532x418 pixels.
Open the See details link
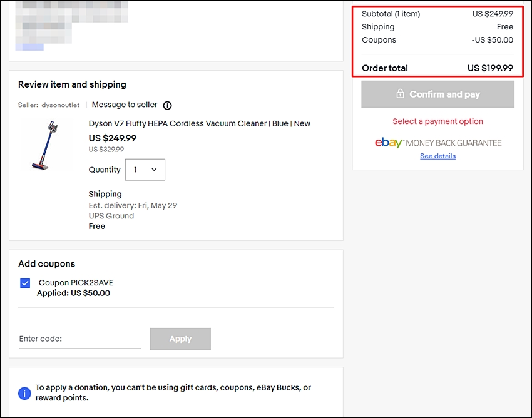(437, 156)
